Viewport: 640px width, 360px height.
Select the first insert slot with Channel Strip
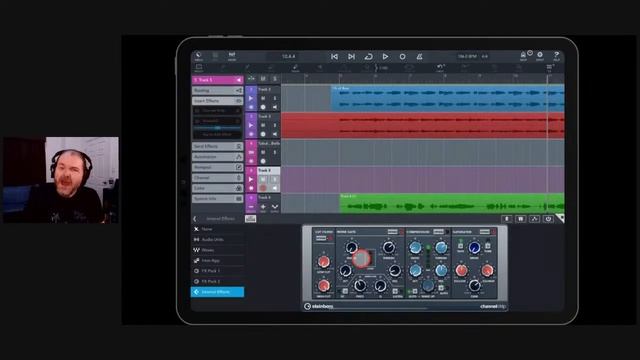point(218,111)
